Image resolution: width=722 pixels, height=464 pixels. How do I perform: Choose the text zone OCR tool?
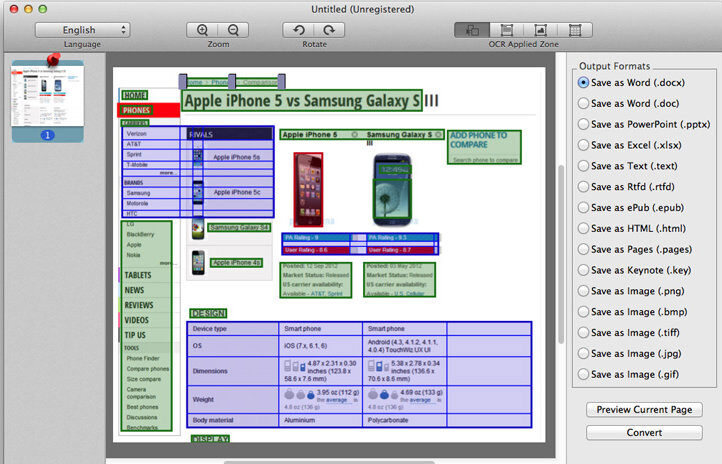pos(506,31)
